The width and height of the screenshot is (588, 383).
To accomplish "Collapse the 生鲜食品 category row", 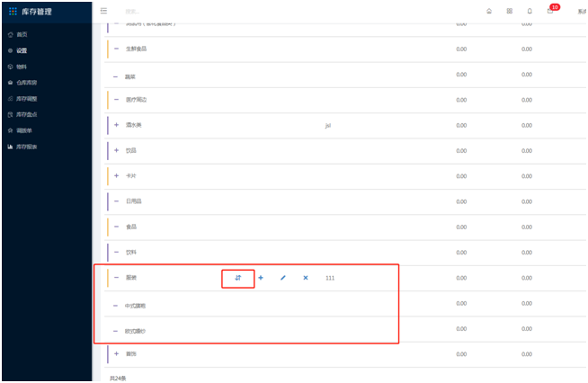I will [116, 49].
